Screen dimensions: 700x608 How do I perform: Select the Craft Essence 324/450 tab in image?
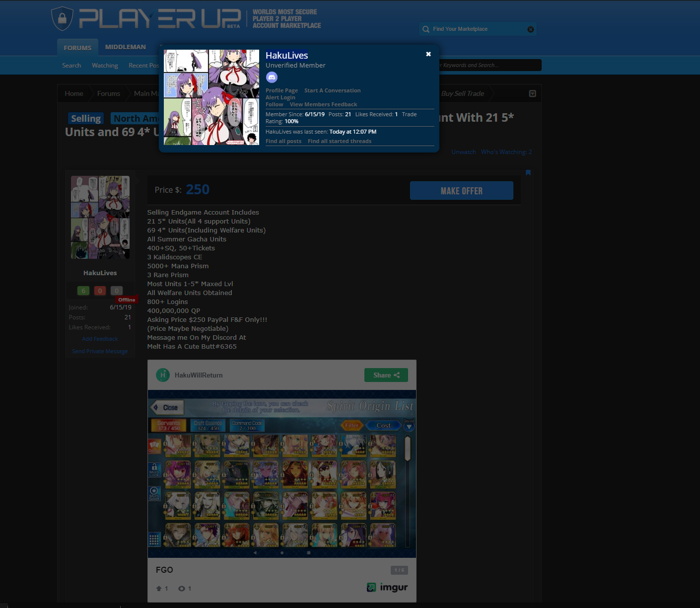pos(208,425)
